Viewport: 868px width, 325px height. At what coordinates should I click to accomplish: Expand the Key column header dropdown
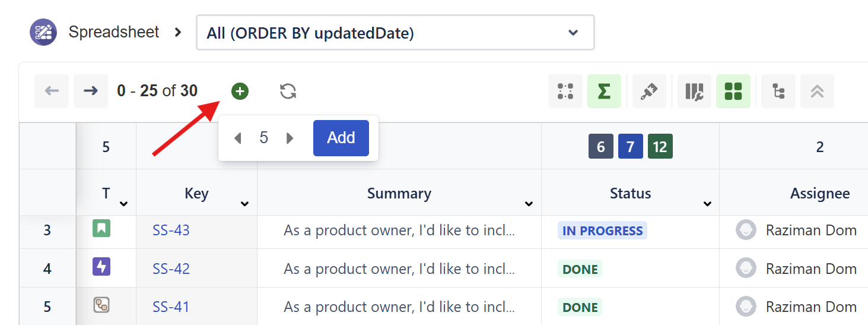[x=244, y=204]
